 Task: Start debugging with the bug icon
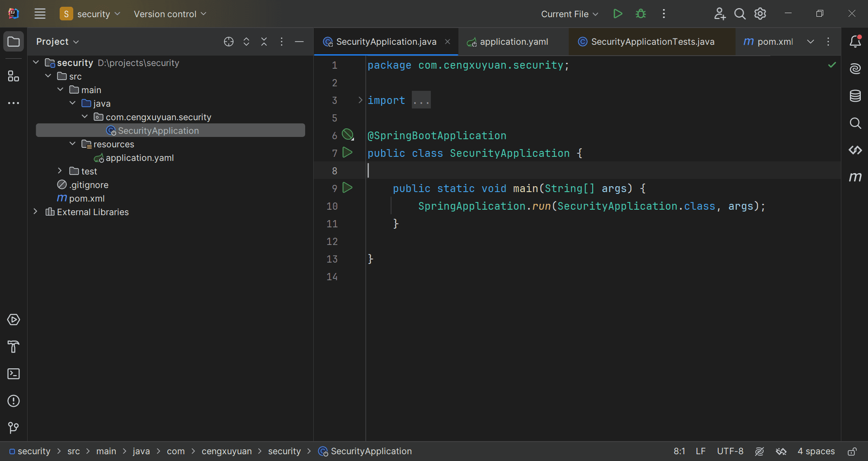(x=641, y=14)
